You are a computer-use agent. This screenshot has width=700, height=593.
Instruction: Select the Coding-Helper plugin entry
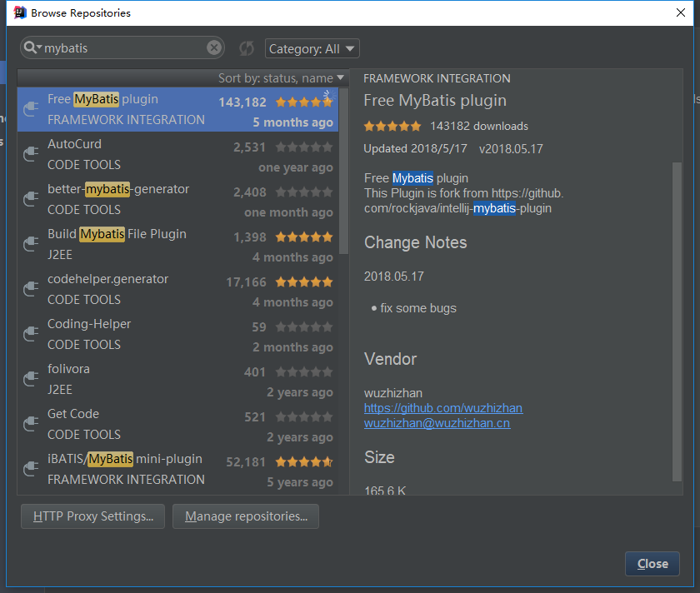tap(177, 334)
